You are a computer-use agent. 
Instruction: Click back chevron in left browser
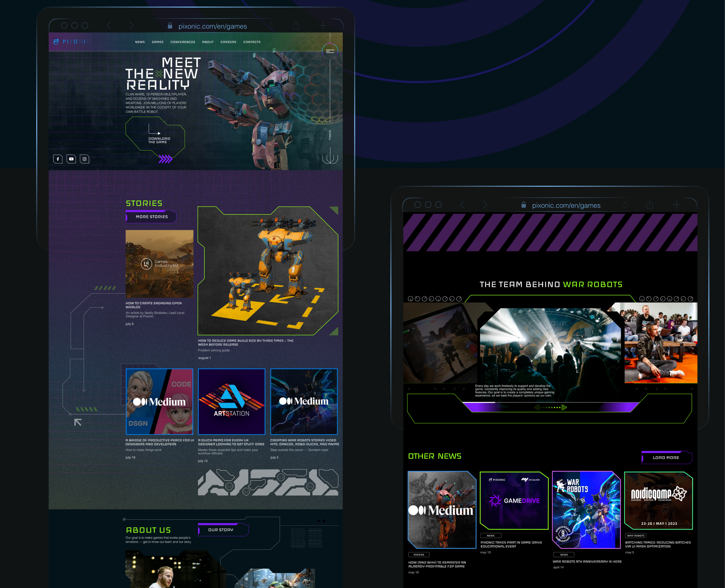pos(109,26)
